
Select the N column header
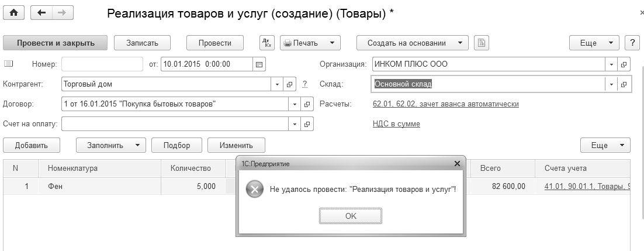coord(20,169)
